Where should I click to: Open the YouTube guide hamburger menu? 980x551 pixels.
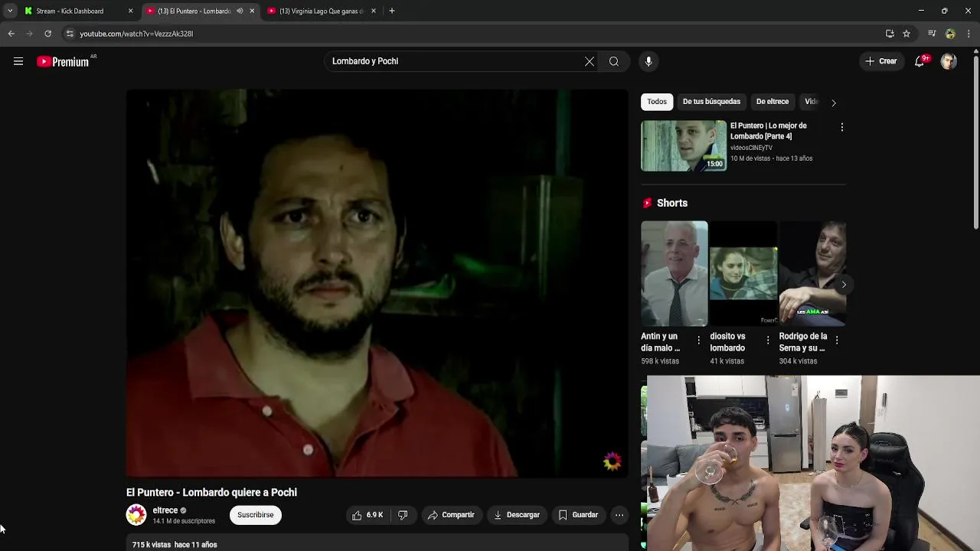coord(18,61)
